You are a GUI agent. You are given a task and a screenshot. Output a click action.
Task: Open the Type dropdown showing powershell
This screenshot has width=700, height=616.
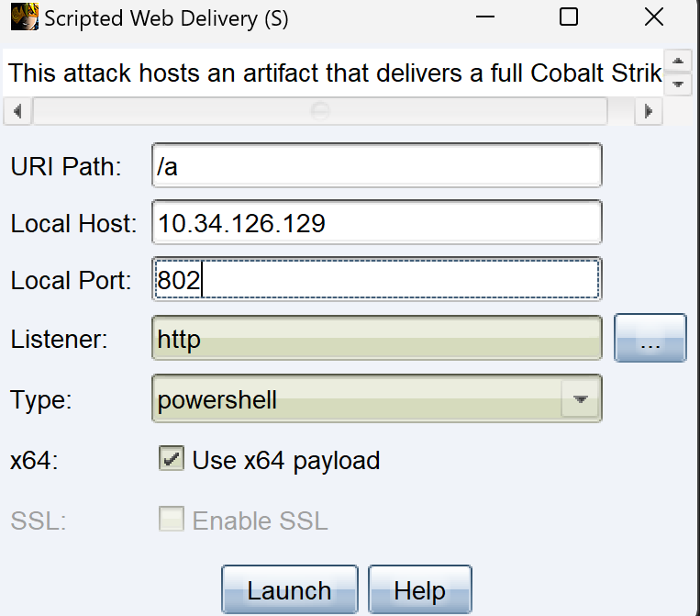tap(377, 398)
